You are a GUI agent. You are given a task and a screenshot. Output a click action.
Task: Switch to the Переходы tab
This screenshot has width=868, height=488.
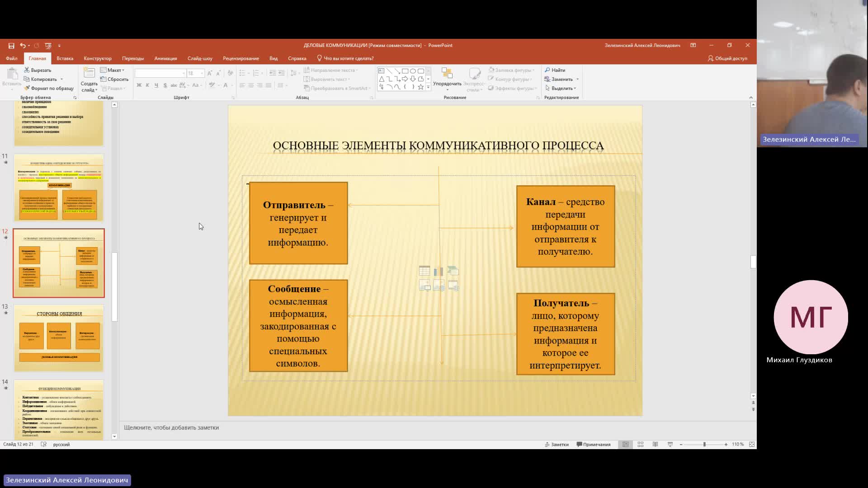pos(133,58)
